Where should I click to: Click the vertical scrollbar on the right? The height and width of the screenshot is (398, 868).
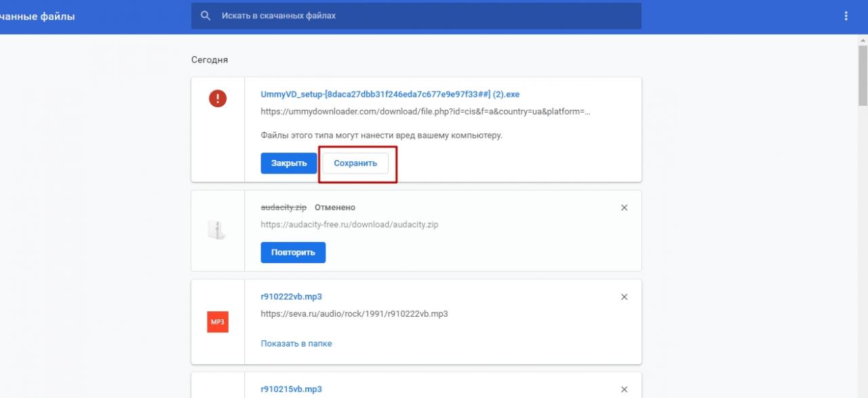point(863,75)
